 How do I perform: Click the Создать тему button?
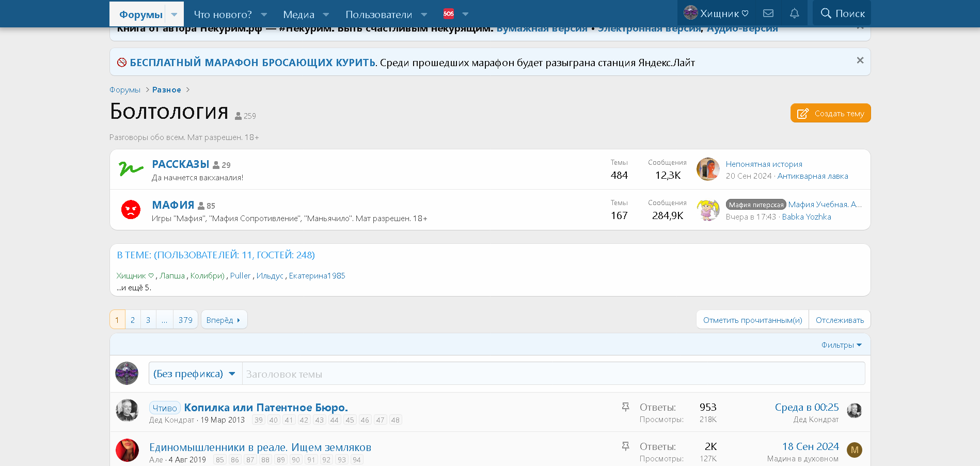[x=830, y=113]
